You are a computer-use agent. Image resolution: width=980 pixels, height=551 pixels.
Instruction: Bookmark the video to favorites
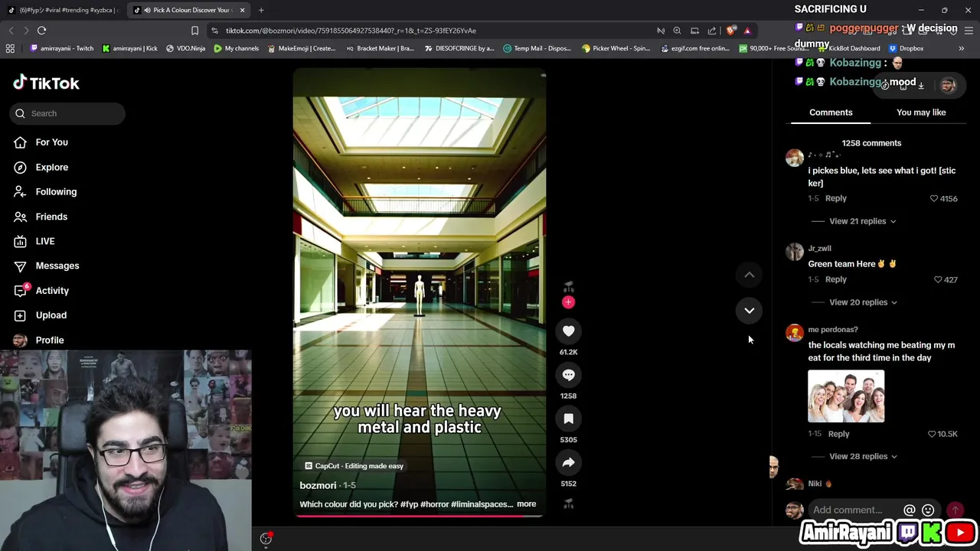pos(568,419)
